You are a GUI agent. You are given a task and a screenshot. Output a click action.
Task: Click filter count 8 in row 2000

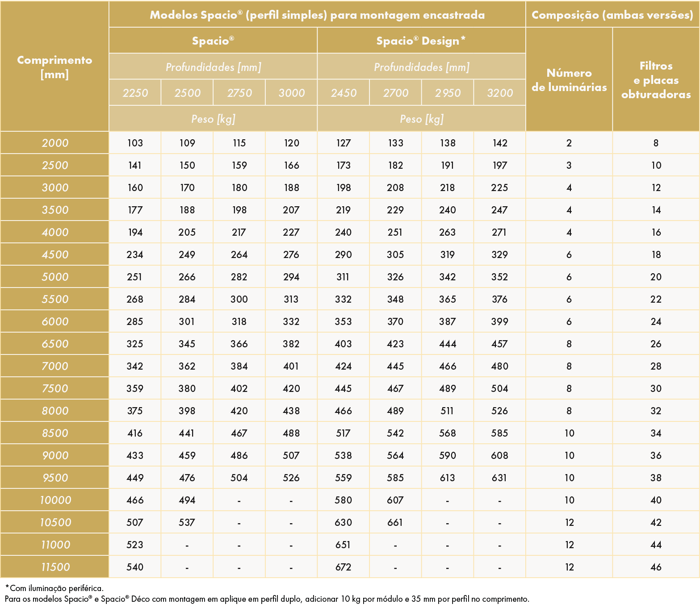(x=656, y=143)
